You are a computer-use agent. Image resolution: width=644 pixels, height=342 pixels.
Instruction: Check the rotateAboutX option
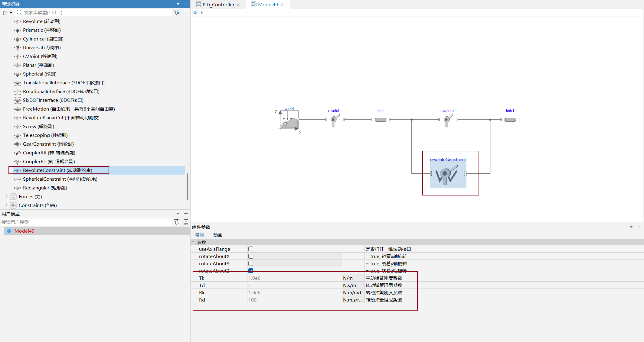point(251,256)
